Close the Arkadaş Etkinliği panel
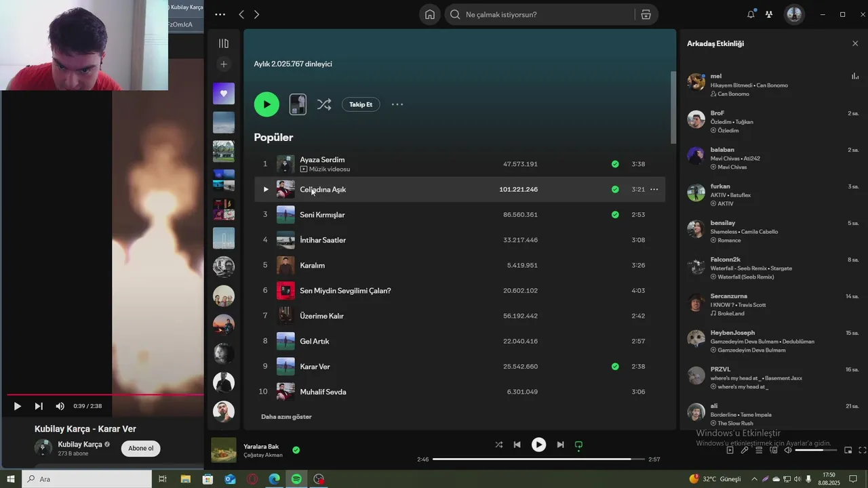The width and height of the screenshot is (868, 488). click(x=855, y=43)
